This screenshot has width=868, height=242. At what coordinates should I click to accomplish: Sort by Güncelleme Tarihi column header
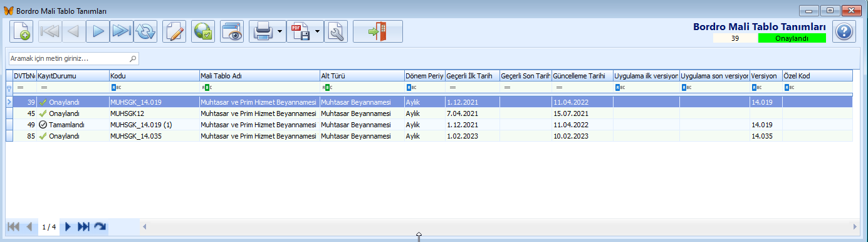coord(582,76)
